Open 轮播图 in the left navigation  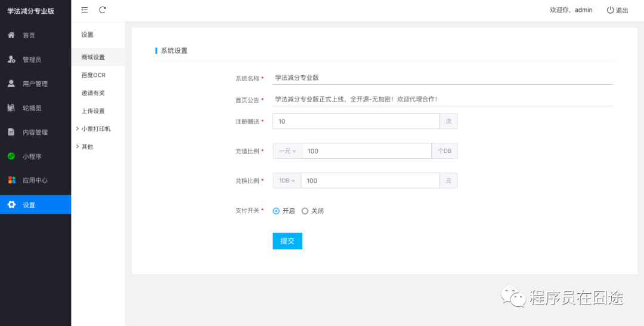tap(35, 108)
